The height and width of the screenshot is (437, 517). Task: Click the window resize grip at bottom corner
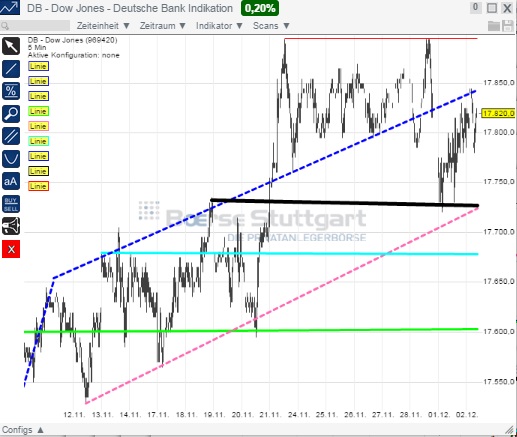click(x=509, y=430)
